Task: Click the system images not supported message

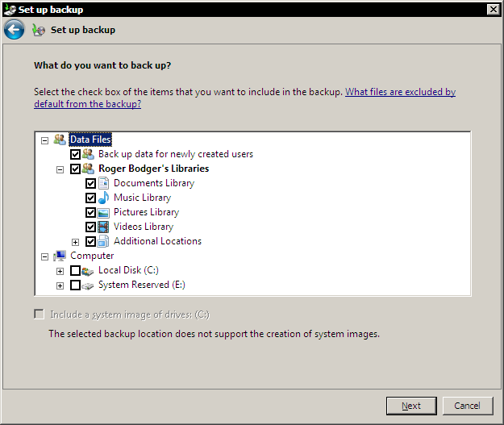Action: pos(214,334)
